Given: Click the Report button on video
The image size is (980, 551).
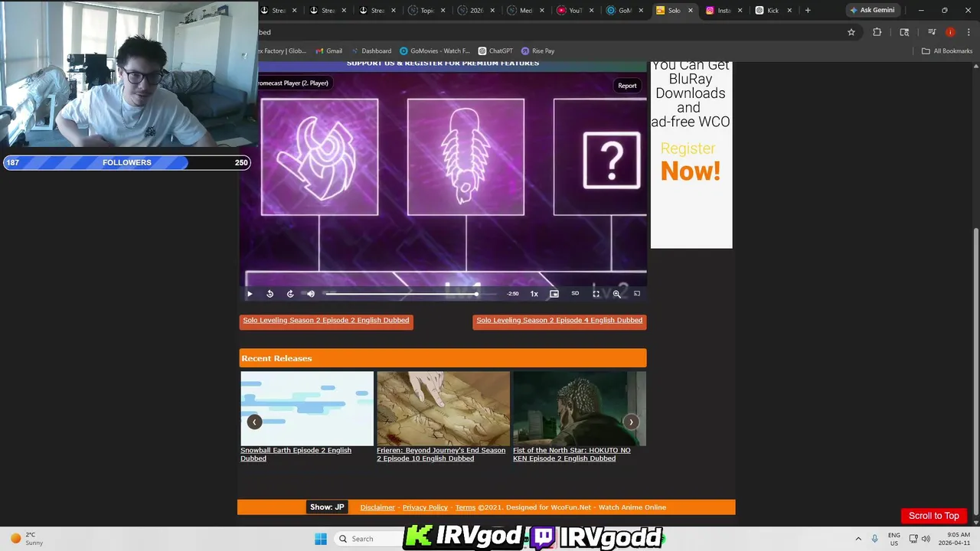Looking at the screenshot, I should click(627, 86).
